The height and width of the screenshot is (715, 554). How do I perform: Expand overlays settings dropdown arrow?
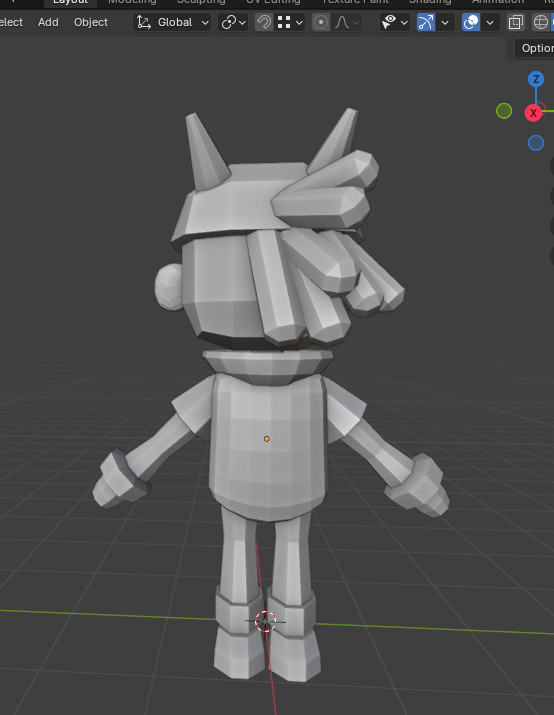point(490,22)
